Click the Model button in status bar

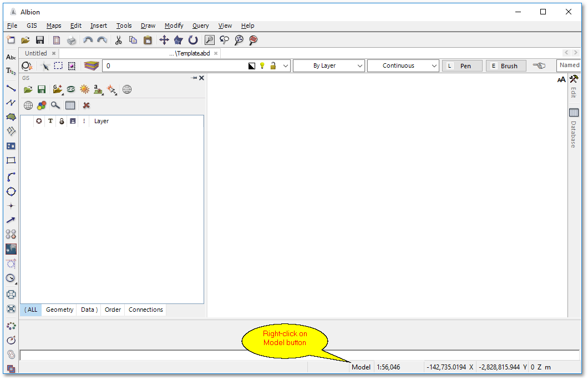click(361, 367)
